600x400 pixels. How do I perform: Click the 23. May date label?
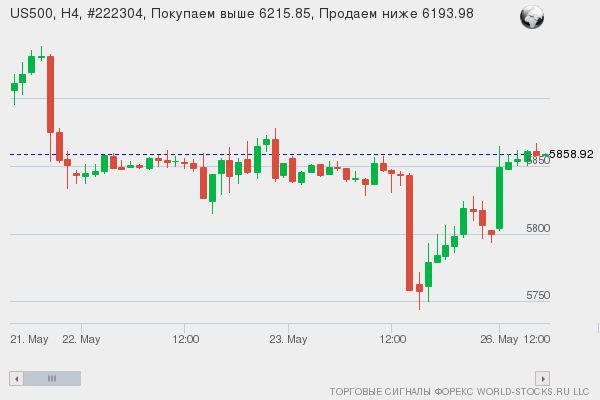click(x=288, y=339)
